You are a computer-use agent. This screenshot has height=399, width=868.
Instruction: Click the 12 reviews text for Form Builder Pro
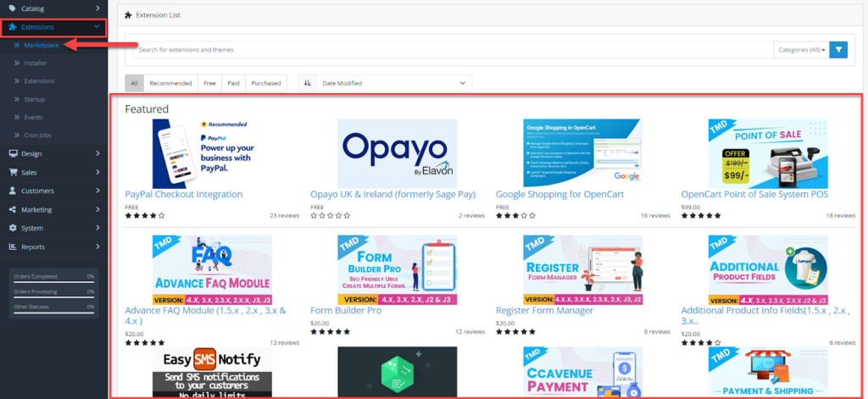470,332
